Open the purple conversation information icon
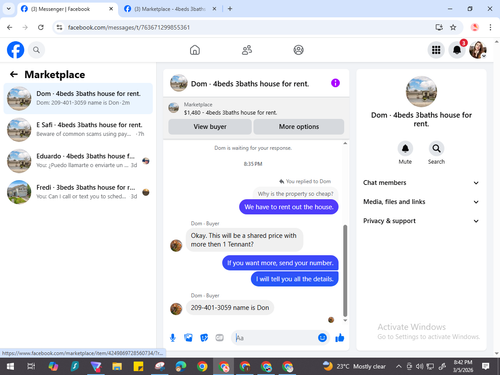Viewport: 500px width, 375px height. 335,83
